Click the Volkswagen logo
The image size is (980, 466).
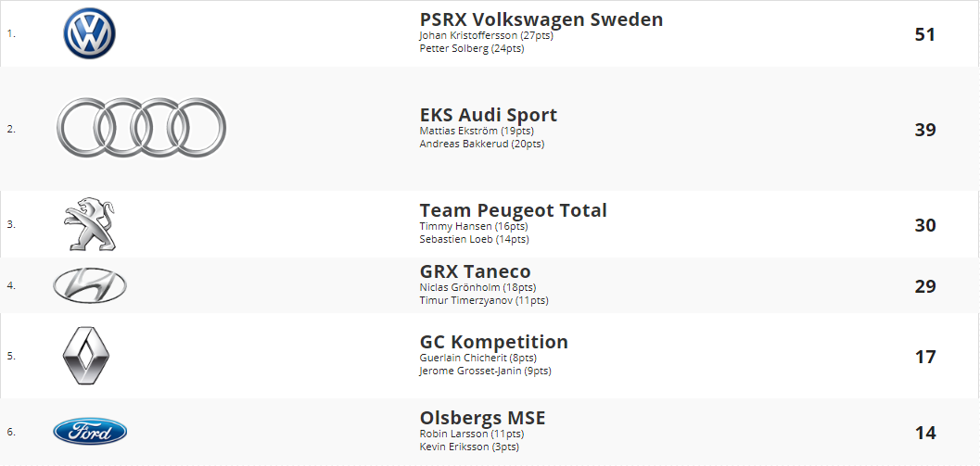point(89,33)
